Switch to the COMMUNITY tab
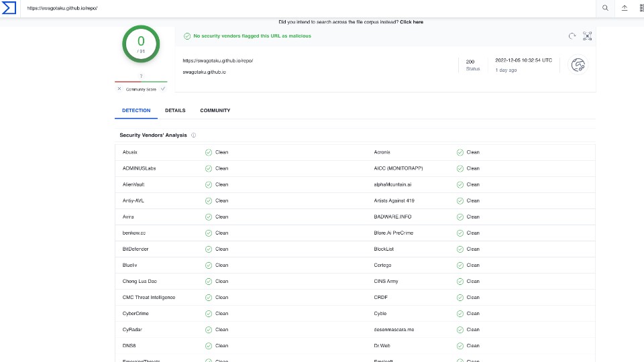The width and height of the screenshot is (644, 362). 215,111
